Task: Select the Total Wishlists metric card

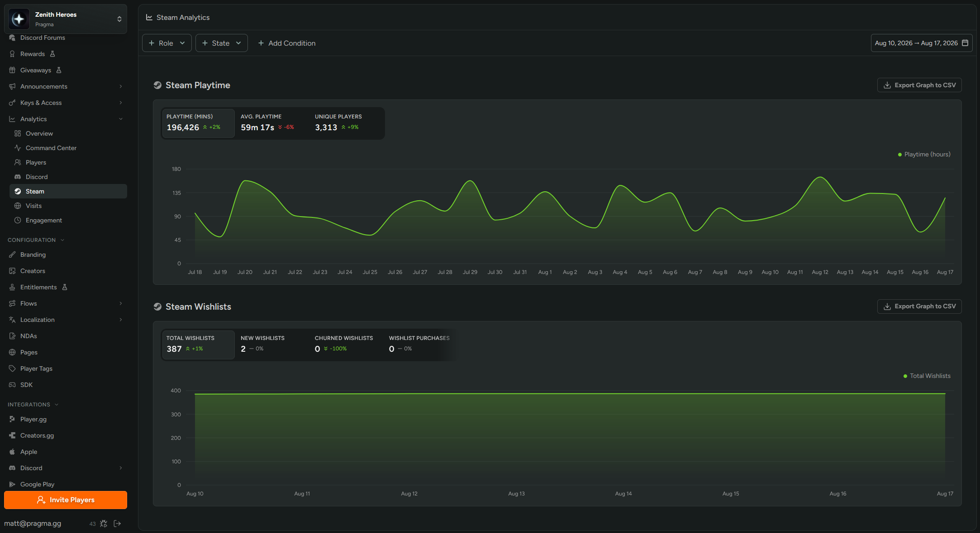Action: pos(198,344)
